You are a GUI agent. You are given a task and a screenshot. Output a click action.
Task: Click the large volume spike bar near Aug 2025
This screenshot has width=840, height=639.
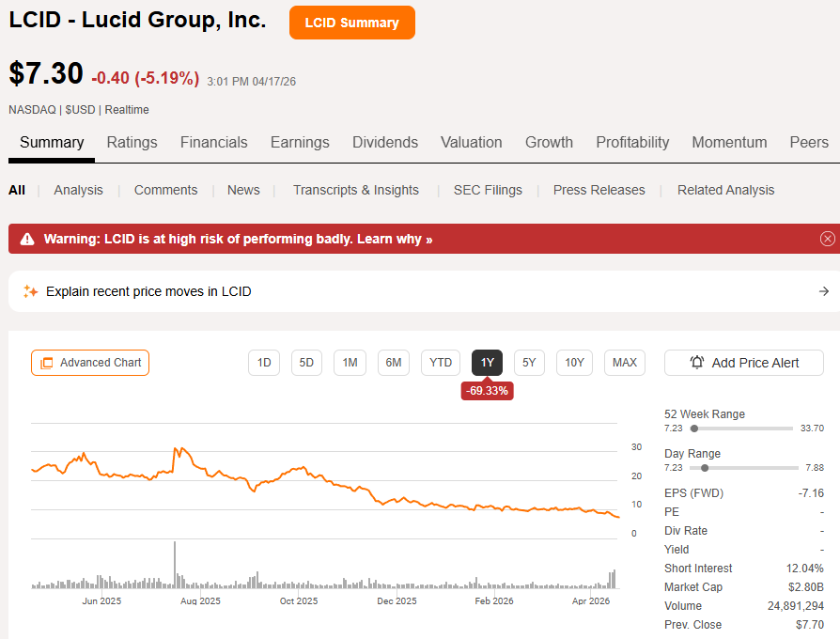(x=175, y=565)
